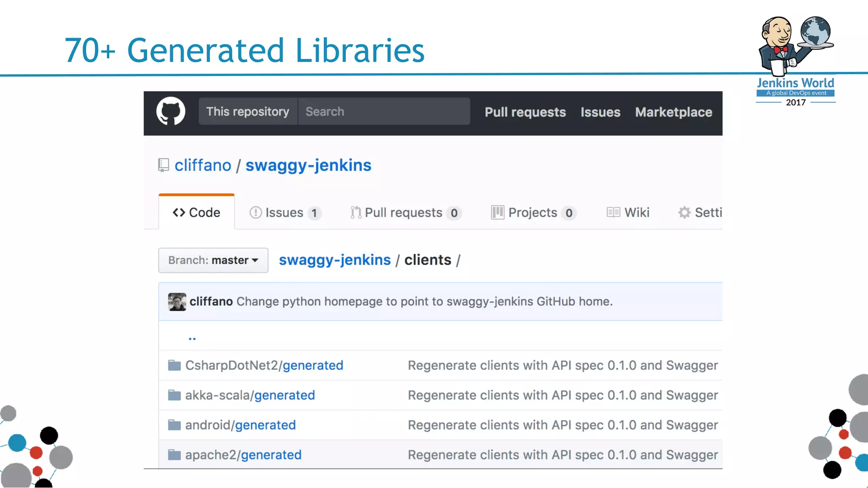Click the akka-scala folder icon
Image resolution: width=868 pixels, height=488 pixels.
click(x=174, y=395)
